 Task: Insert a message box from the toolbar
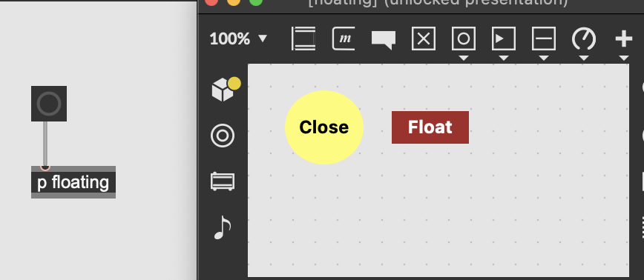(x=344, y=39)
